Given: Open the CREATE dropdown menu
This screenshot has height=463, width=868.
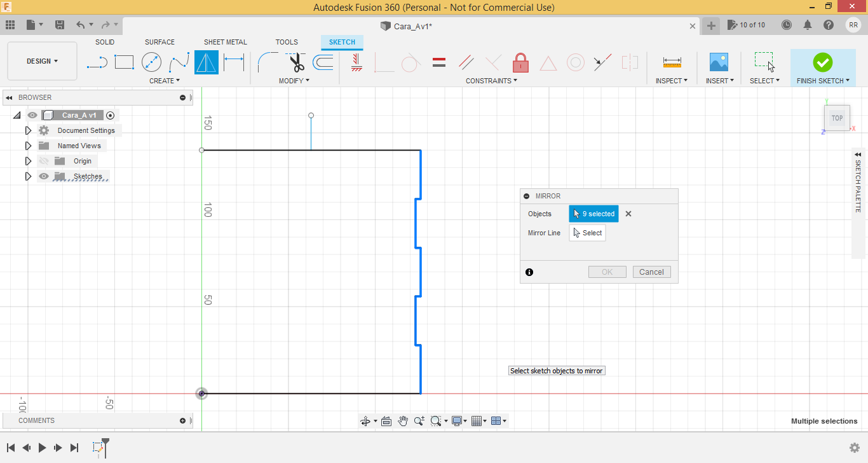Looking at the screenshot, I should 165,81.
